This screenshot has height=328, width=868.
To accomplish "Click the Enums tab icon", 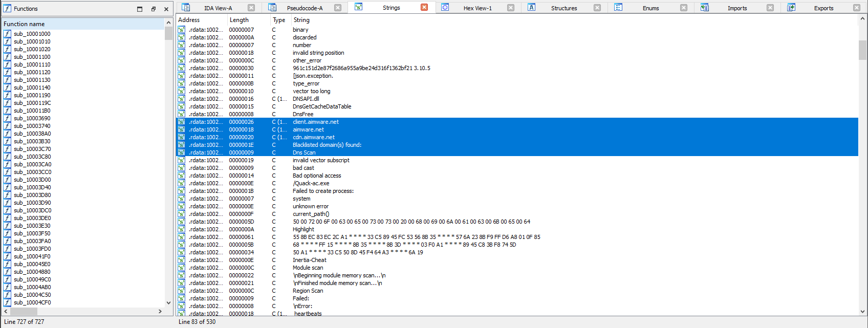I will point(618,8).
